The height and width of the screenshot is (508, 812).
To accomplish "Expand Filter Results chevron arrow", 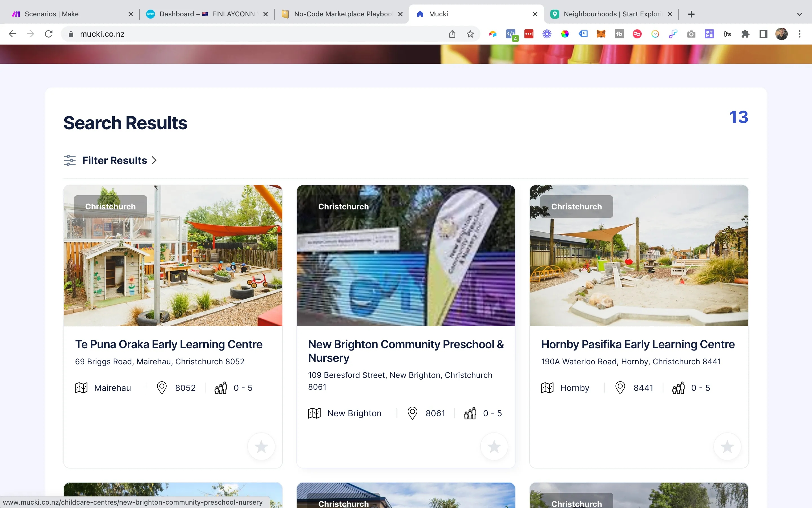I will pos(154,160).
